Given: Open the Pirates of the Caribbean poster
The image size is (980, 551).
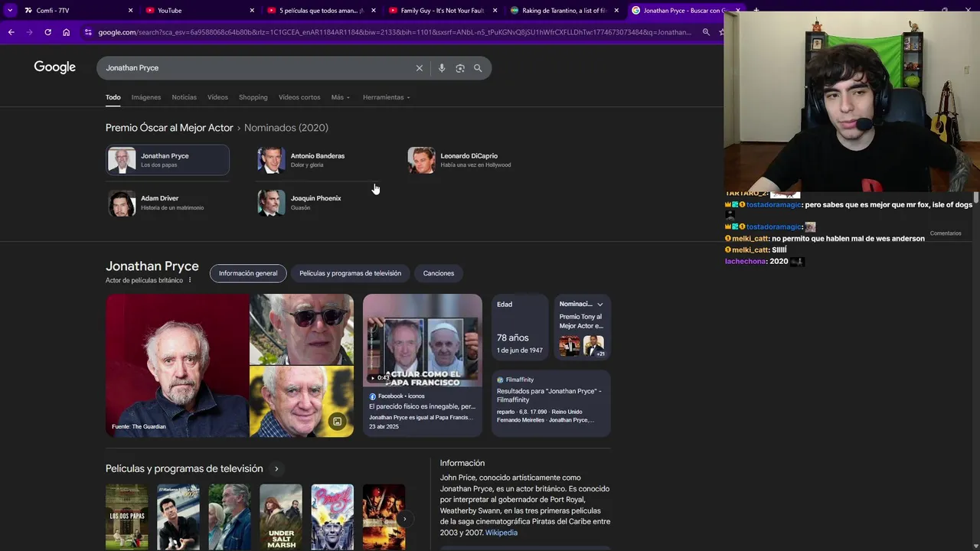Looking at the screenshot, I should (384, 517).
